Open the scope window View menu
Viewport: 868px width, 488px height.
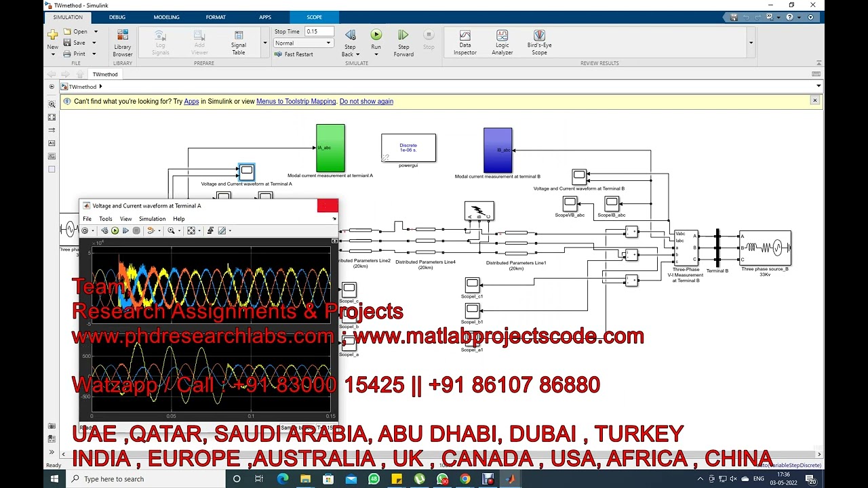pos(126,219)
